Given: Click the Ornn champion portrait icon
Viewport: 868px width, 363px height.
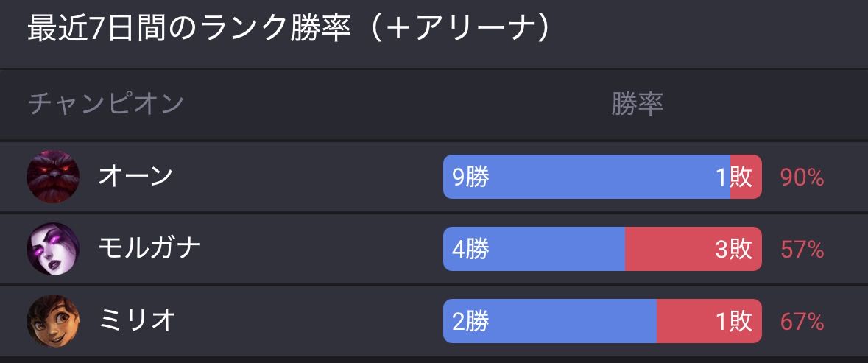Looking at the screenshot, I should pyautogui.click(x=53, y=177).
